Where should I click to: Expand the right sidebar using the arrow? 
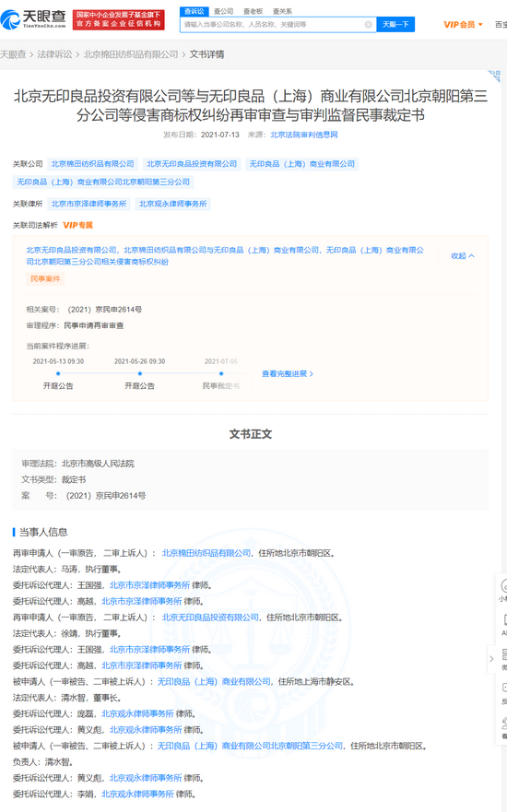[x=491, y=659]
